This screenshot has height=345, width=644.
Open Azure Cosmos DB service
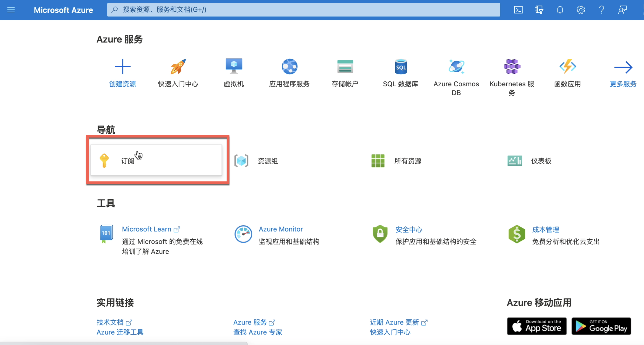[456, 67]
